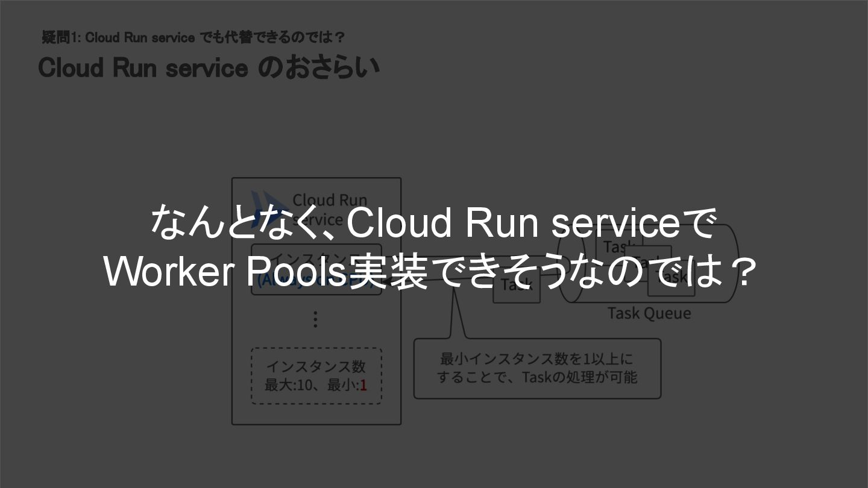The image size is (868, 488).
Task: Click the subtitle line '疑問1: Cloud Run service でも代替できるのでは？'
Action: 193,37
